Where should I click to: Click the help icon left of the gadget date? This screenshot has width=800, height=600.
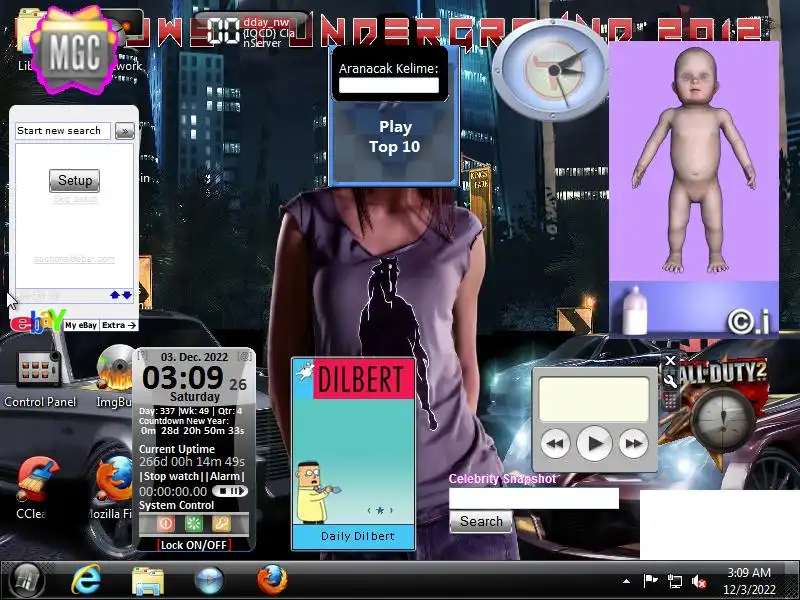(x=142, y=356)
